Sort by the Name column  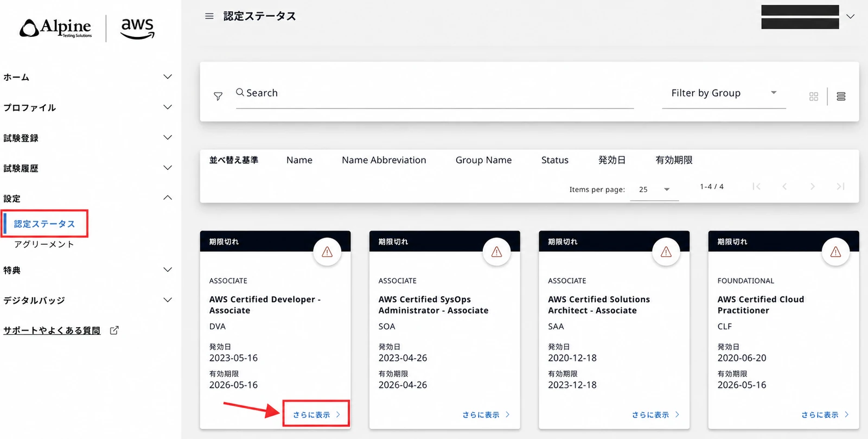point(299,160)
